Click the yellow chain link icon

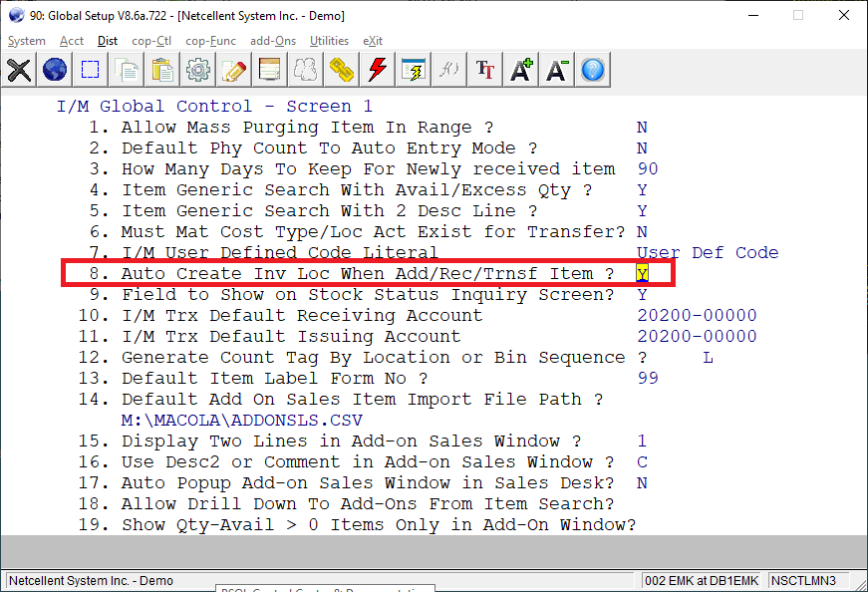pyautogui.click(x=342, y=70)
